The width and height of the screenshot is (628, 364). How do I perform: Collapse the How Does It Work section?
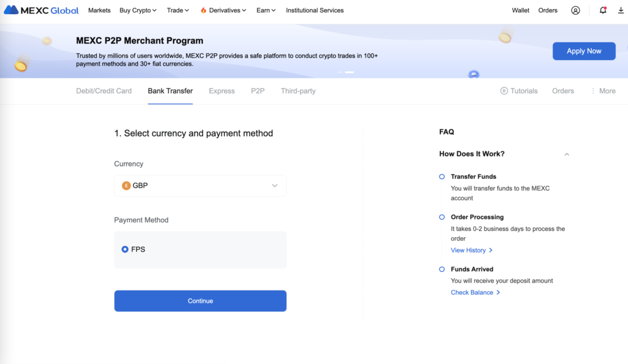coord(567,154)
